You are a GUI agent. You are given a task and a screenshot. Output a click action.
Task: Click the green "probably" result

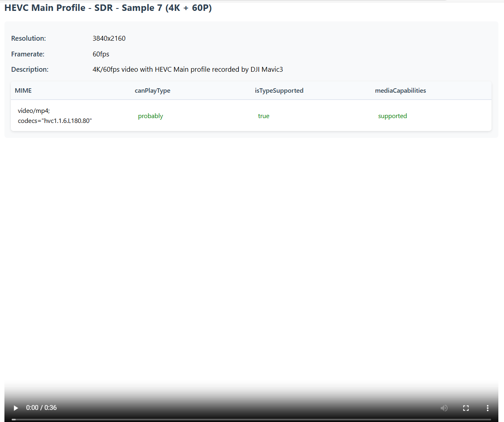click(x=150, y=116)
